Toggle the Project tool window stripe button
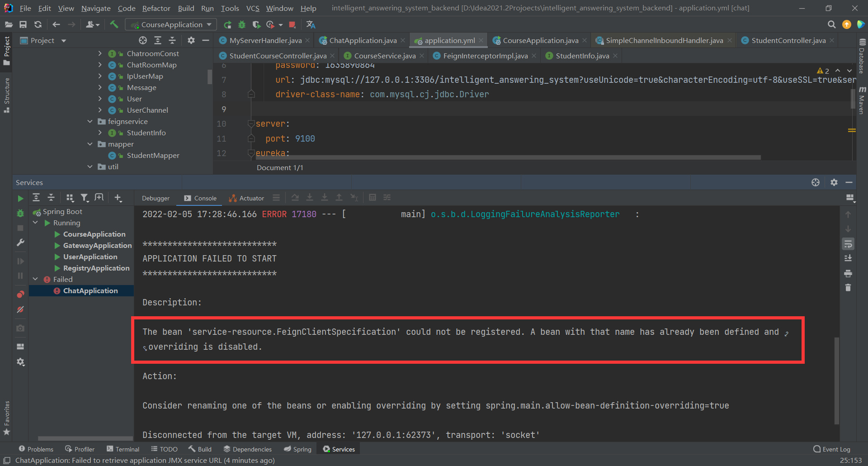Viewport: 868px width, 466px height. coord(6,51)
